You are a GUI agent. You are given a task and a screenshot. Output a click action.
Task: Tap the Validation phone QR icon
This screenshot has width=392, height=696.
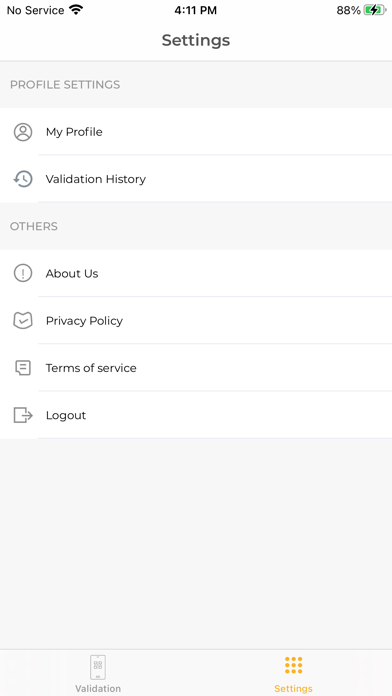98,667
